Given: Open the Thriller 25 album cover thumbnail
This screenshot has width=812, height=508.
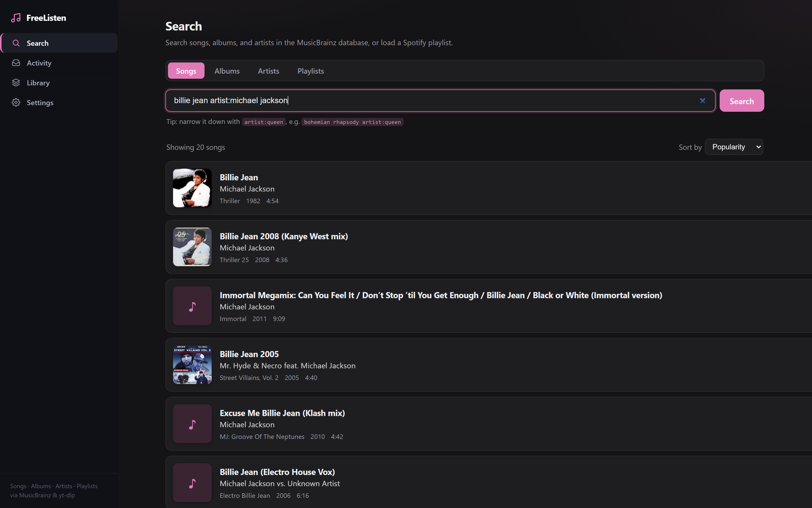Looking at the screenshot, I should tap(192, 247).
